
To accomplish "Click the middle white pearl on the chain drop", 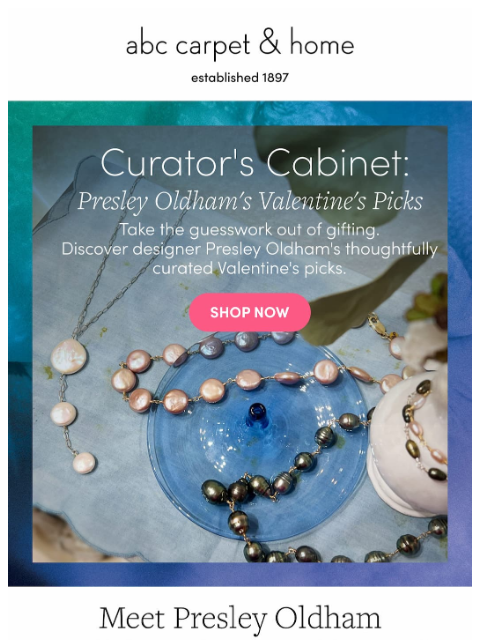I will (x=63, y=414).
